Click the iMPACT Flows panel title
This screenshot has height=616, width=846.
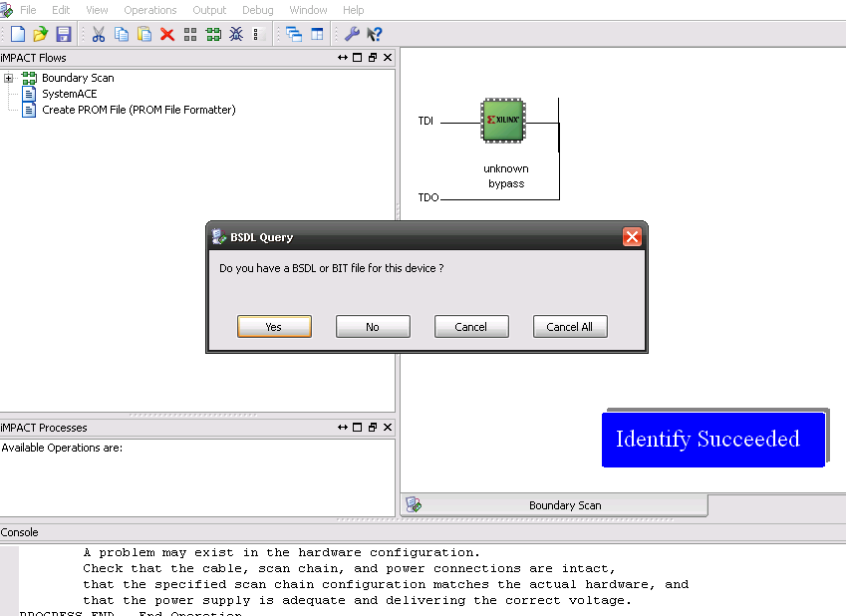point(34,58)
